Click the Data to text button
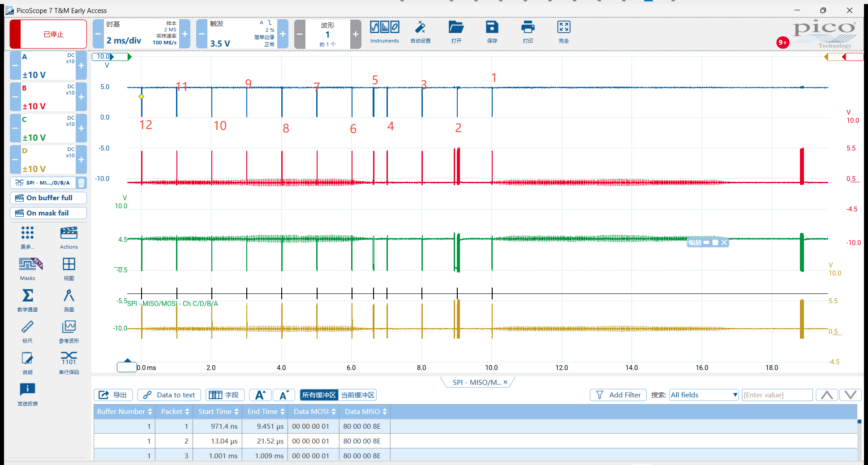 point(169,395)
